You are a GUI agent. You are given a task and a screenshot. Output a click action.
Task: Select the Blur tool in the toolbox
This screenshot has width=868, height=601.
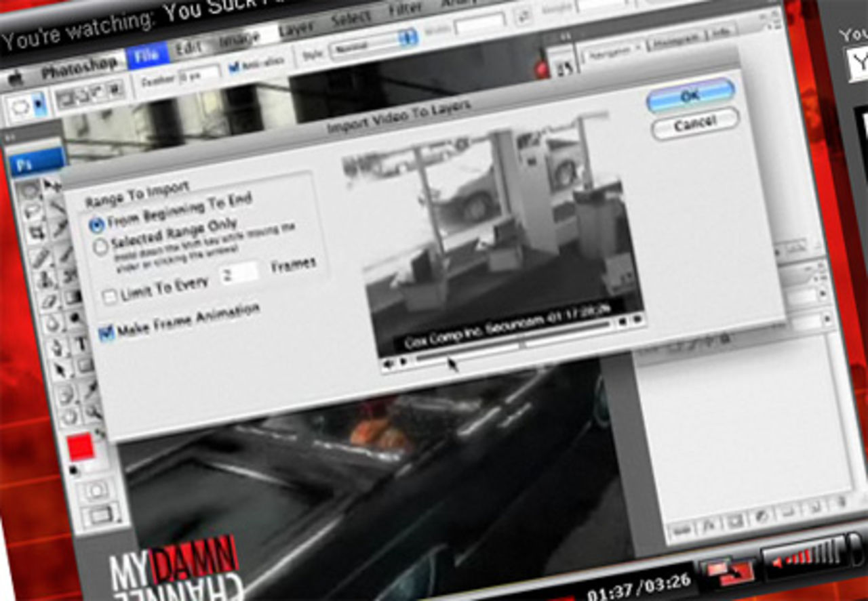click(x=53, y=323)
